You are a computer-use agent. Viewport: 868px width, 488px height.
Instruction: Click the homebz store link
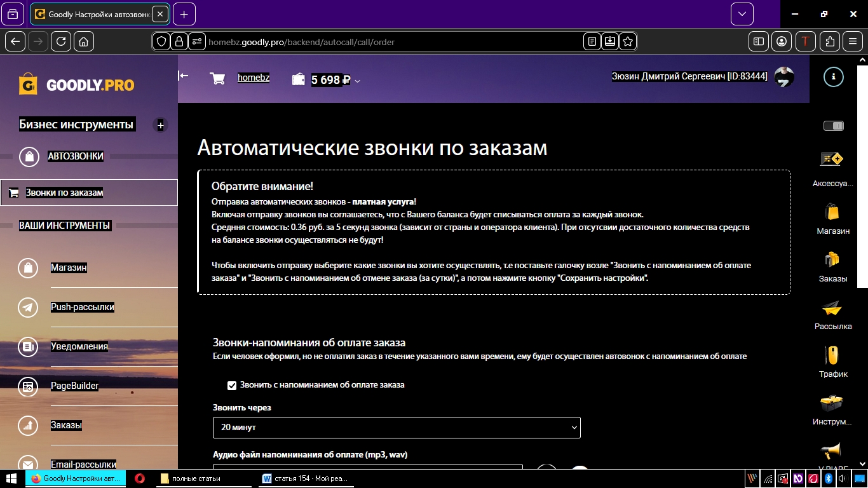254,78
